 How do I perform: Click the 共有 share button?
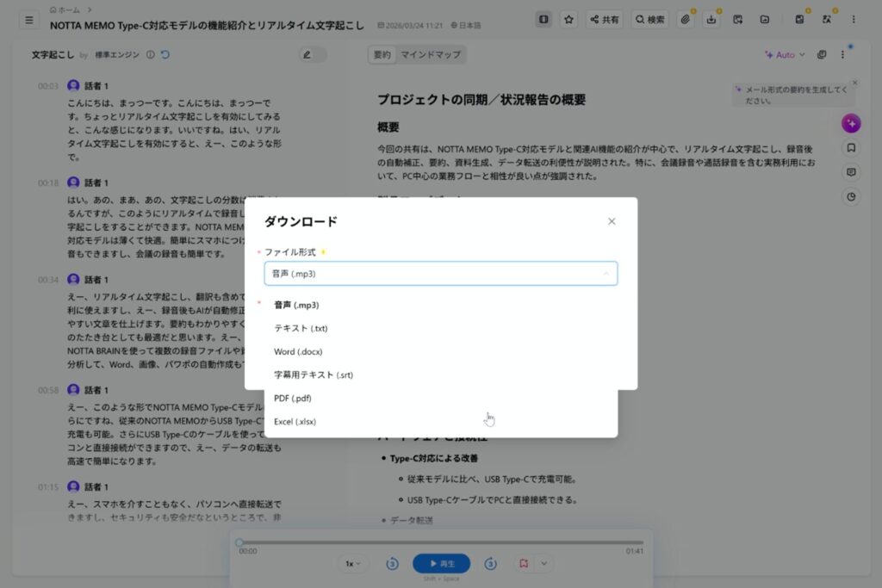point(605,19)
